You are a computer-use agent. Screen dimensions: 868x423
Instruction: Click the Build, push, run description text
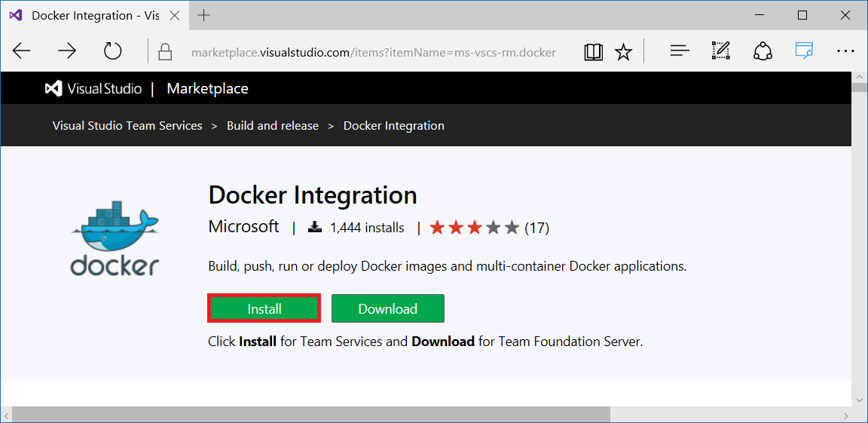[x=448, y=266]
